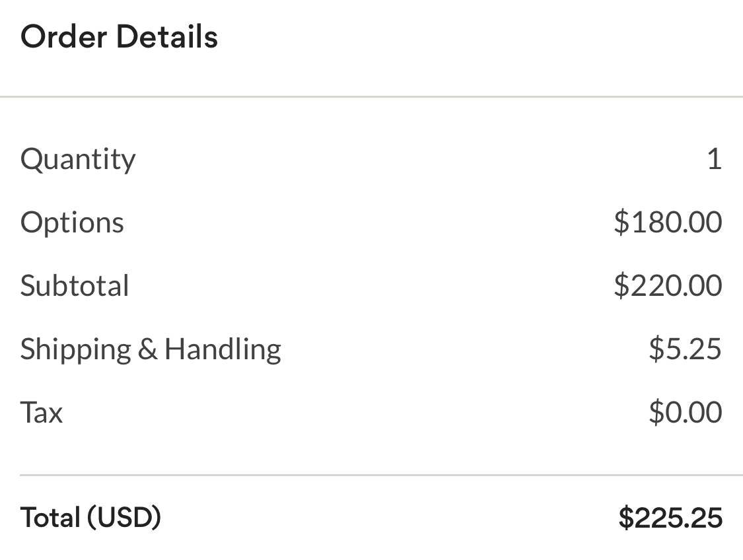Image resolution: width=743 pixels, height=560 pixels.
Task: Click the word "Shipping" in the order rows
Action: [75, 349]
